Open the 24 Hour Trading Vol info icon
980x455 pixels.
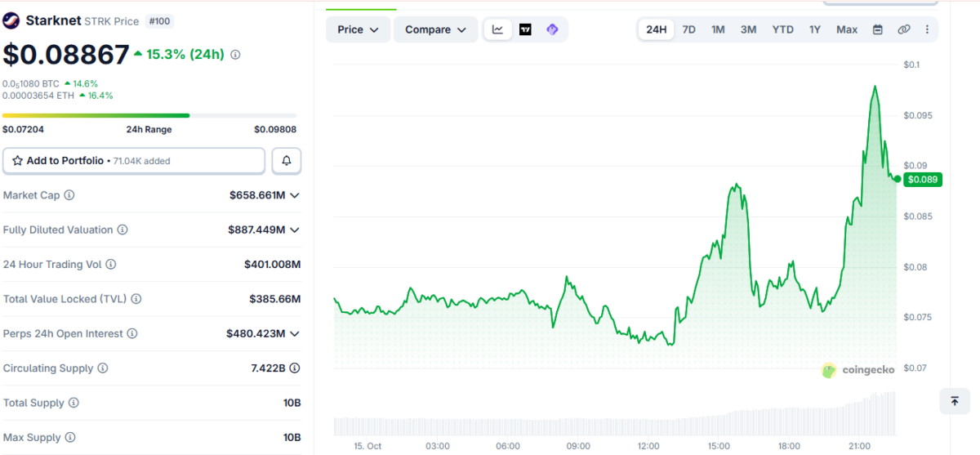tap(111, 265)
